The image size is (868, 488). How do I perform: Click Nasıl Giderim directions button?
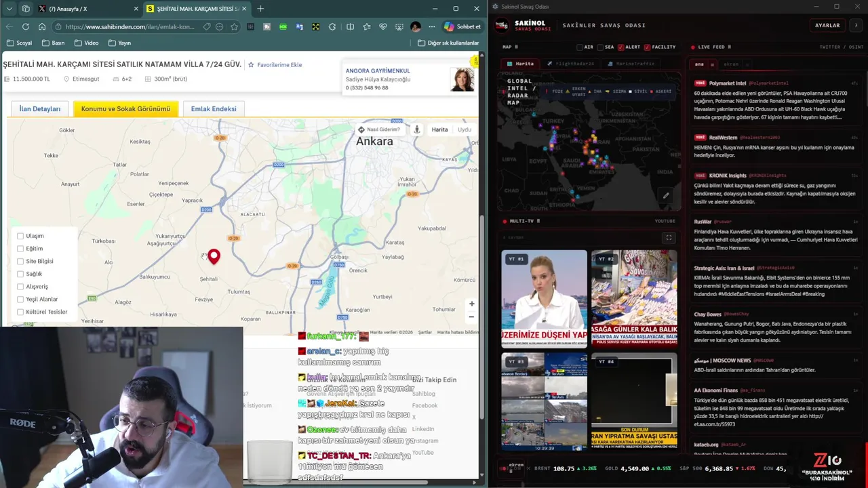pos(379,129)
